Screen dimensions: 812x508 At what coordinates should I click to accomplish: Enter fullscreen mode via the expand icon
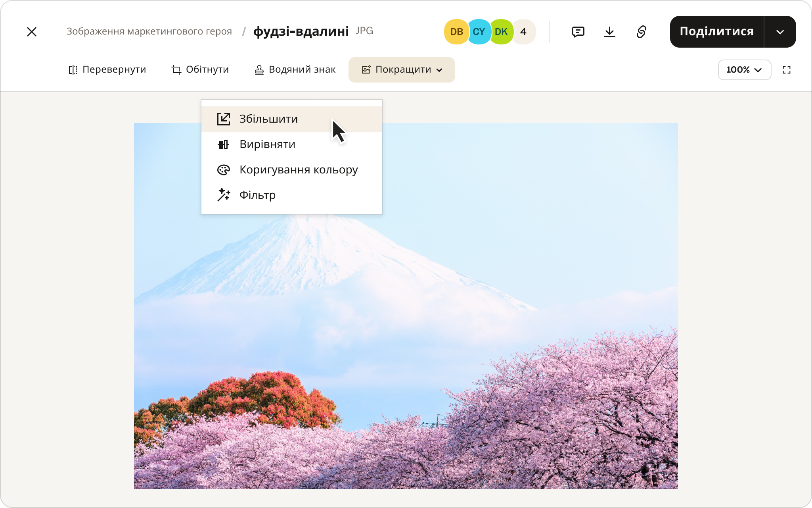click(x=787, y=70)
